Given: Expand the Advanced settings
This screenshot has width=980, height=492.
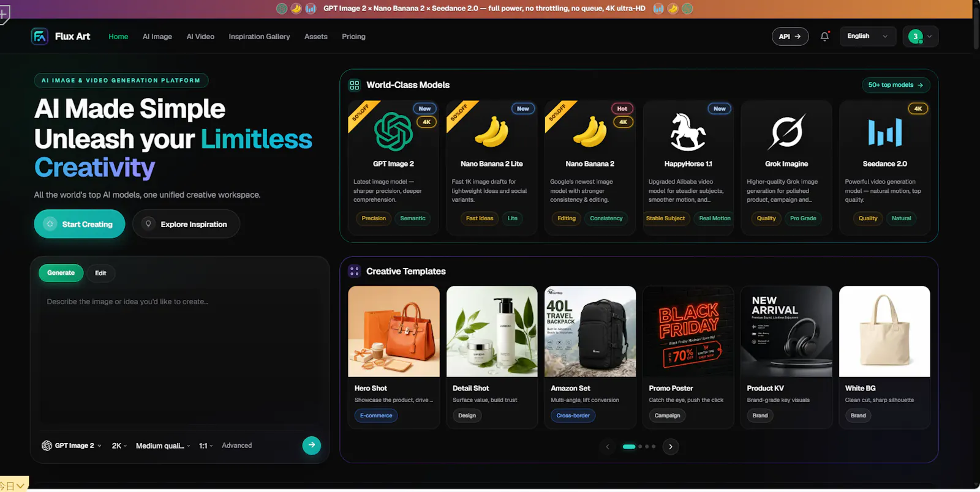Looking at the screenshot, I should coord(236,445).
